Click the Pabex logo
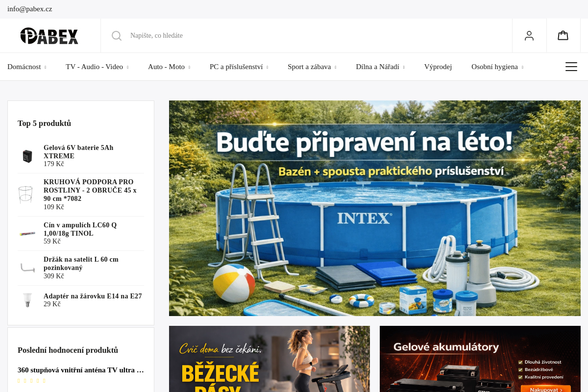Screen dimensions: 588x392 click(49, 35)
